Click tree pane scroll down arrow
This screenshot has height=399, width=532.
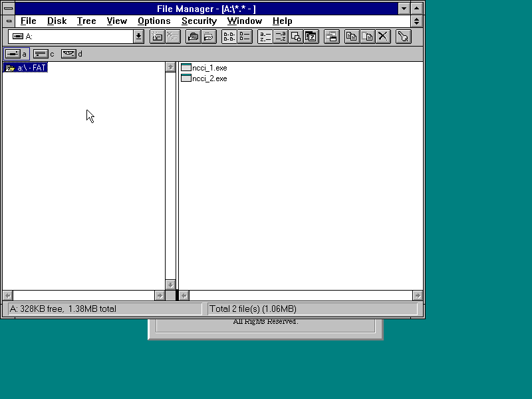(x=170, y=285)
